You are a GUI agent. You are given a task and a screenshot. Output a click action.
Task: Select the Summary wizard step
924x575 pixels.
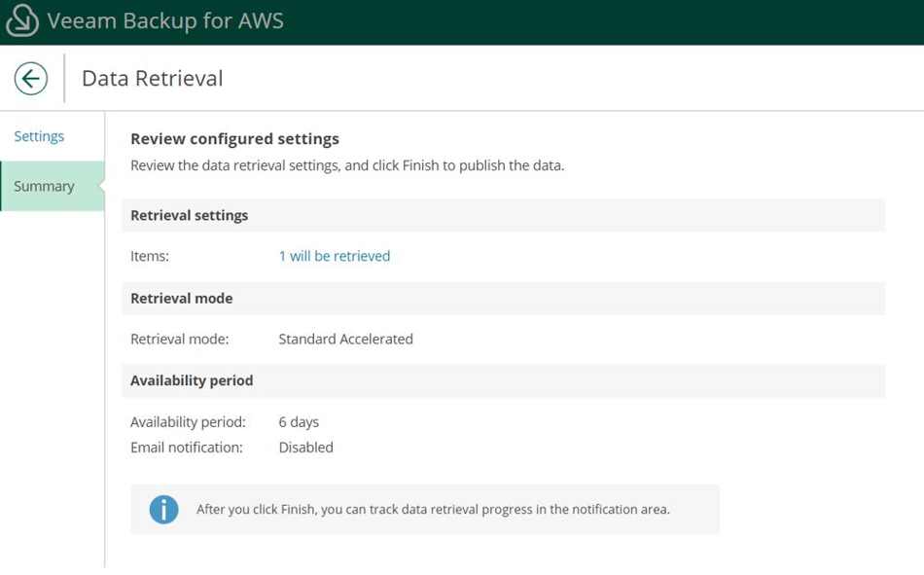(53, 186)
